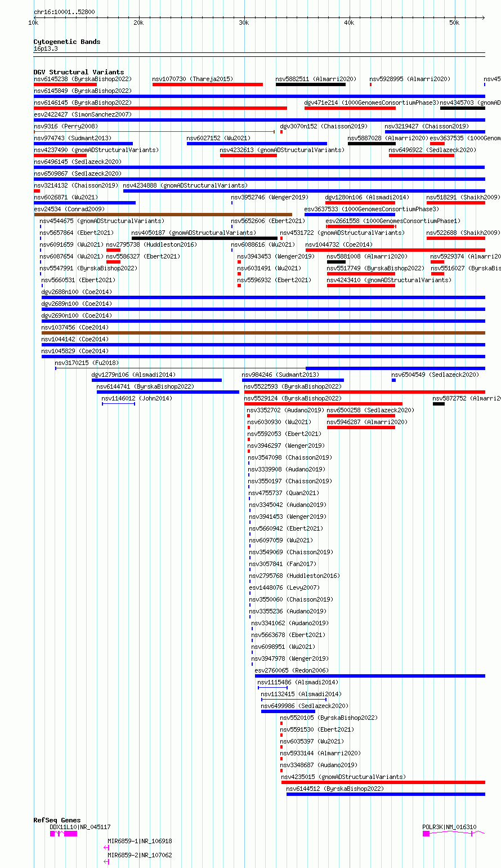Open nsv6144741 (ByrskaBishop2022) label
This screenshot has height=868, width=501.
tap(145, 387)
